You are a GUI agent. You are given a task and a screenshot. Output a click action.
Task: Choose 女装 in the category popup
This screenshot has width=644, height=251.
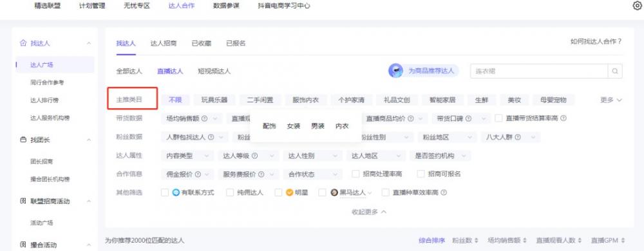(294, 126)
